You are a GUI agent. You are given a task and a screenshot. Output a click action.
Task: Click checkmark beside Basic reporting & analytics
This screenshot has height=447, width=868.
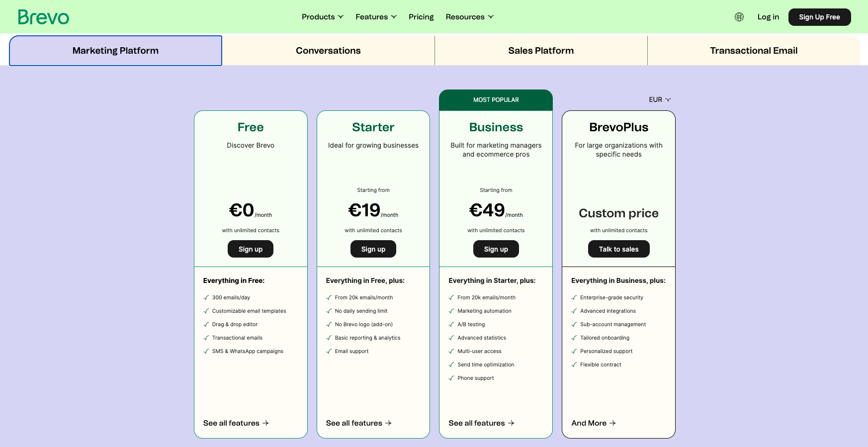click(x=329, y=338)
